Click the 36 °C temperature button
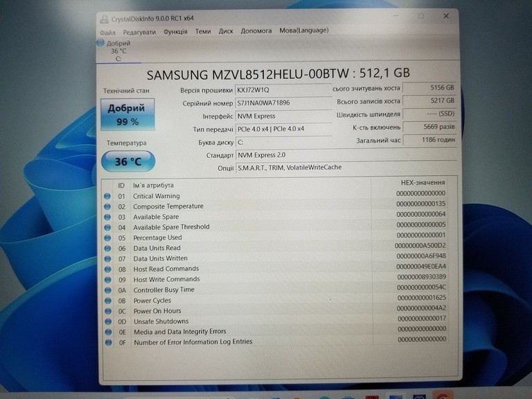 (x=128, y=161)
